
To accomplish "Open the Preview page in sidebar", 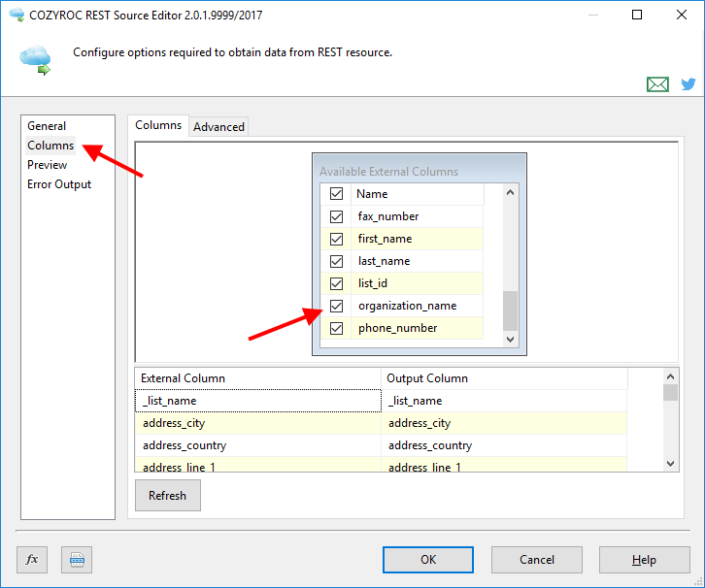I will [x=48, y=165].
